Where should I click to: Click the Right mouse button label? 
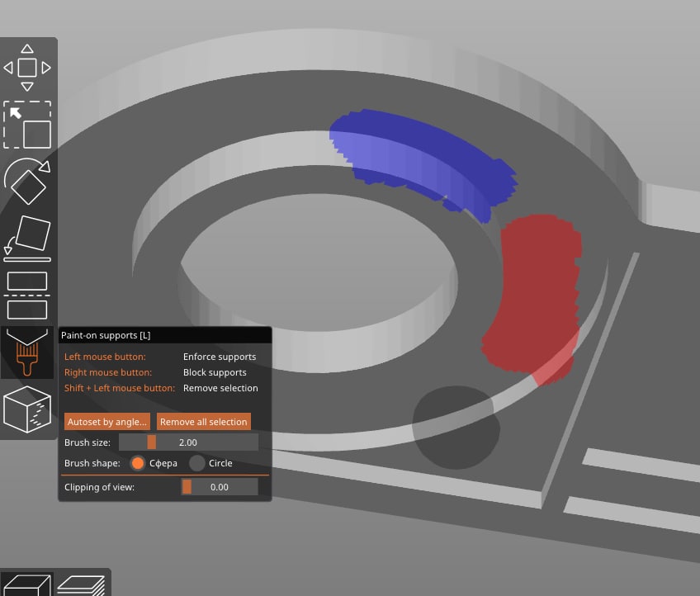(108, 372)
